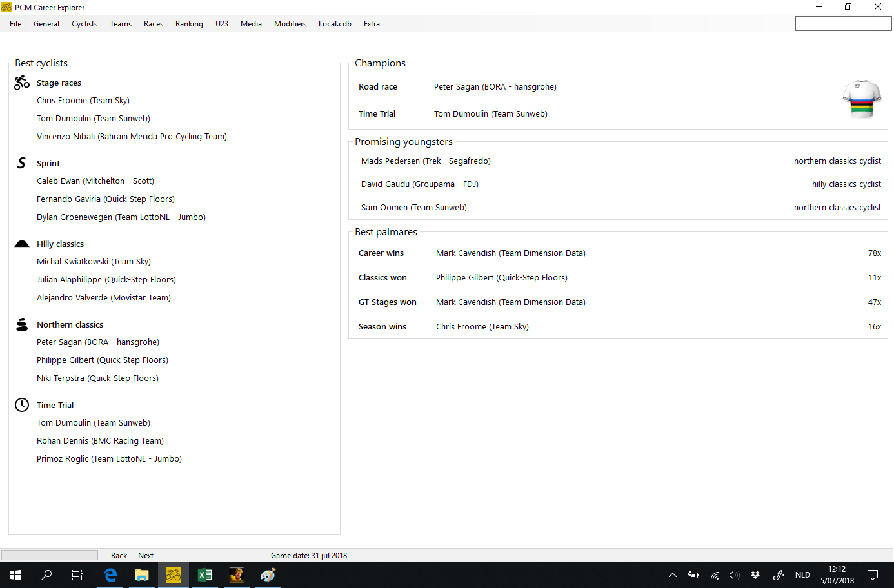Click the world champion rainbow jersey
This screenshot has width=894, height=588.
tap(862, 99)
